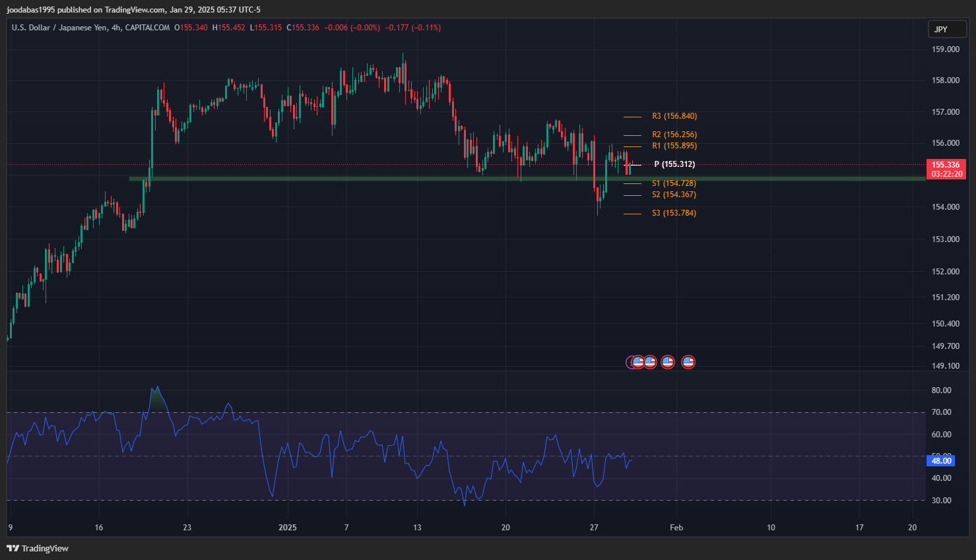Click the close value C155.336 in the legend

303,28
